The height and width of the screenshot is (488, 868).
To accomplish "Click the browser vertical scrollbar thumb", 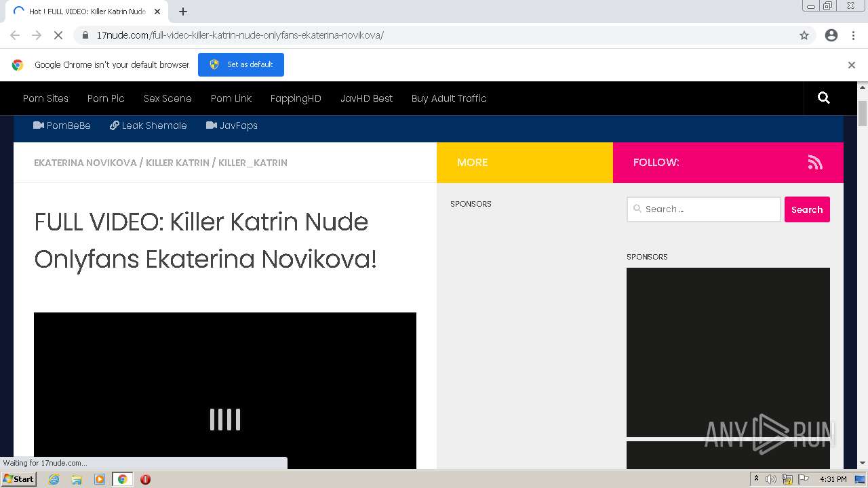I will (863, 113).
